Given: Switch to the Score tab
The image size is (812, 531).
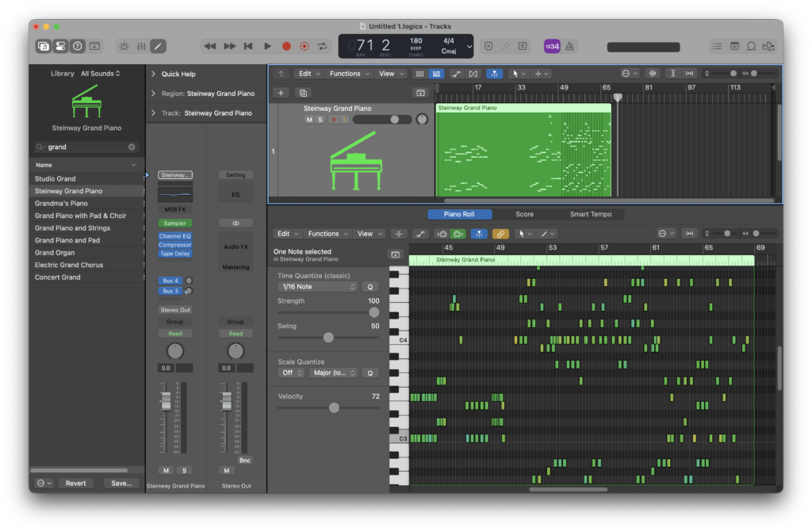Looking at the screenshot, I should tap(524, 214).
